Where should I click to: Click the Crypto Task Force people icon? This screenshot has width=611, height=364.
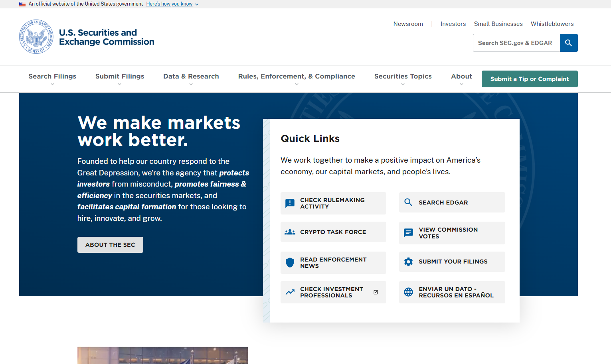(290, 232)
